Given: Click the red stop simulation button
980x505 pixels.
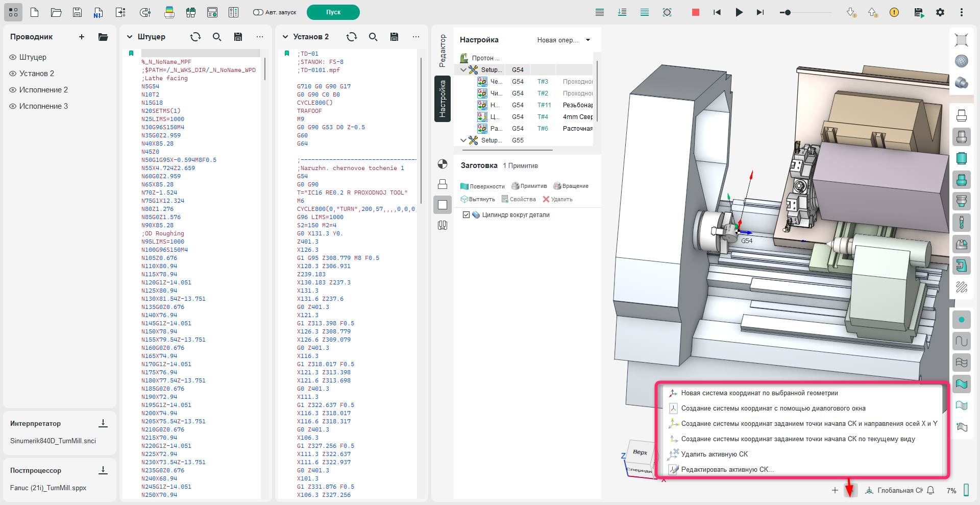Looking at the screenshot, I should [695, 12].
